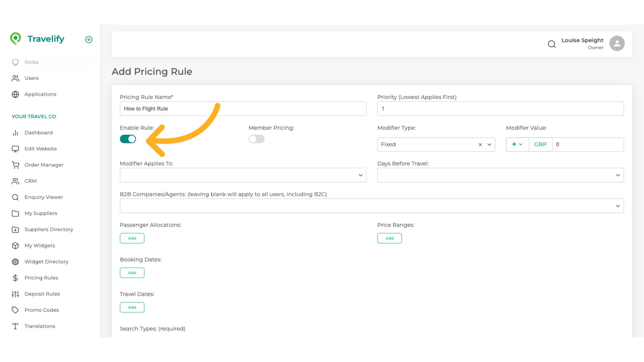Click the Deposit Rules sliders icon
Screen dimensions: 644x362
click(x=15, y=294)
